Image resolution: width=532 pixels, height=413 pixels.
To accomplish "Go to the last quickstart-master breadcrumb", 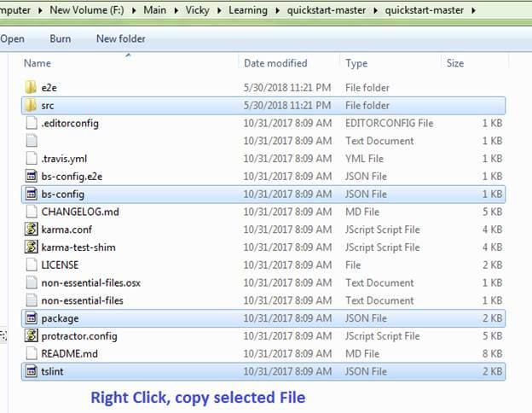I will tap(424, 10).
